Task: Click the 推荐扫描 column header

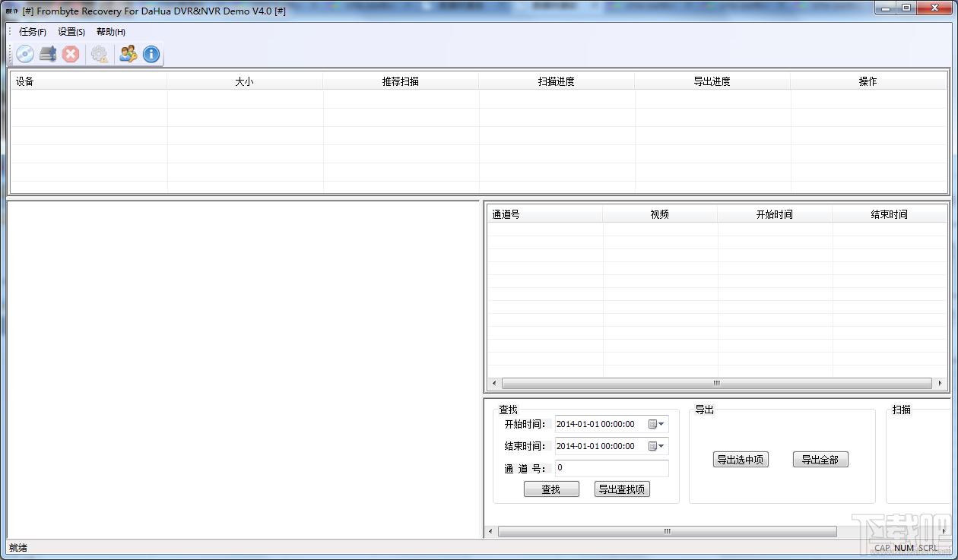Action: (401, 81)
